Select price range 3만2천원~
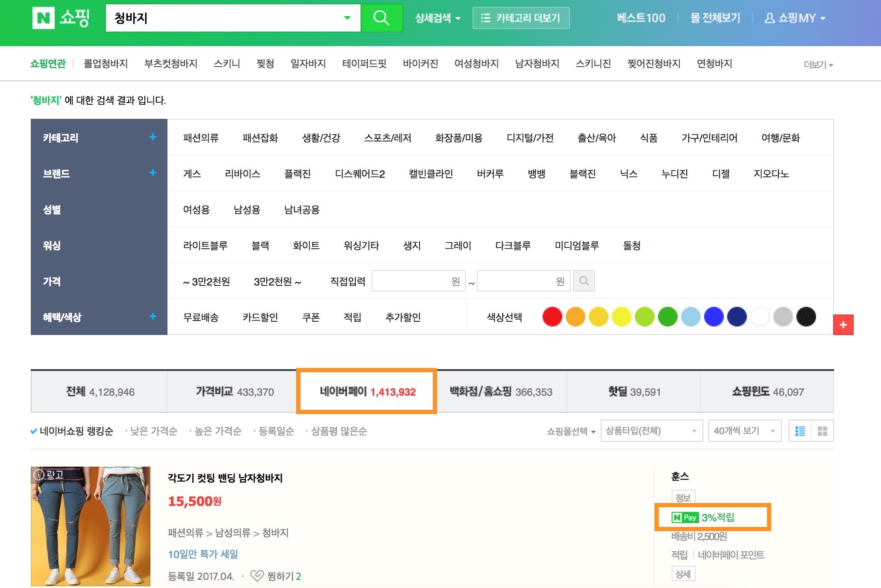The image size is (881, 588). coord(278,281)
